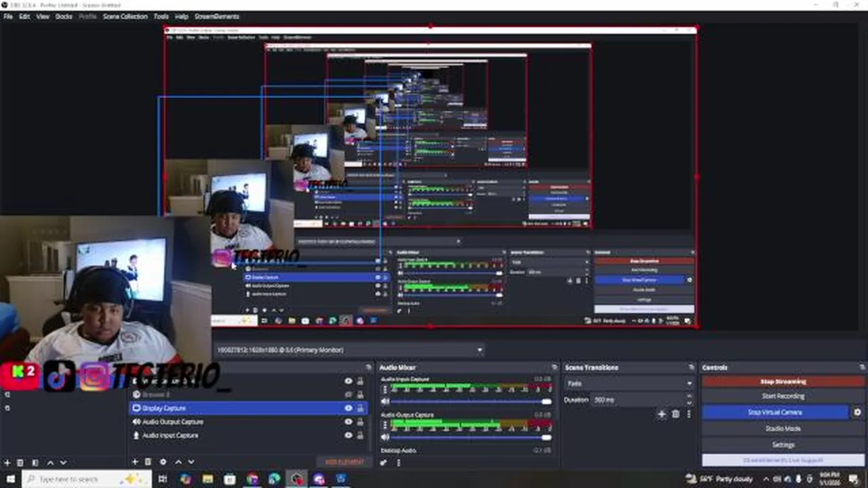Remove selected source using Sources trash icon
Screen dimensions: 868x488
pyautogui.click(x=149, y=462)
